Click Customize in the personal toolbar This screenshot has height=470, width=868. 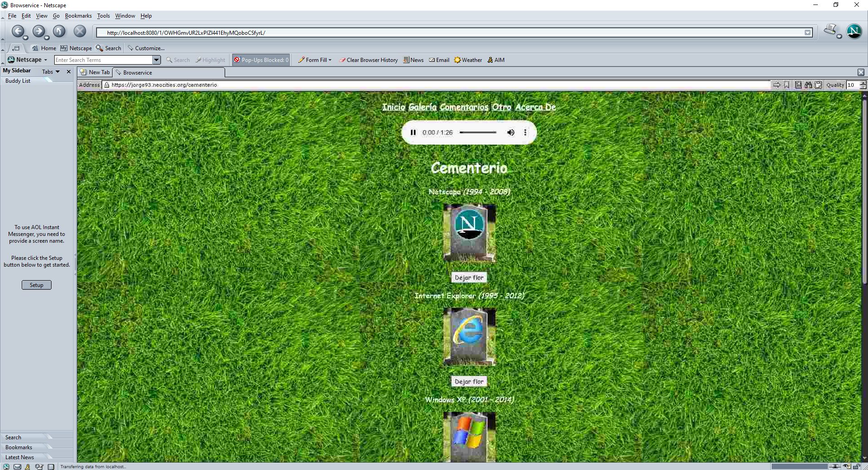click(146, 48)
